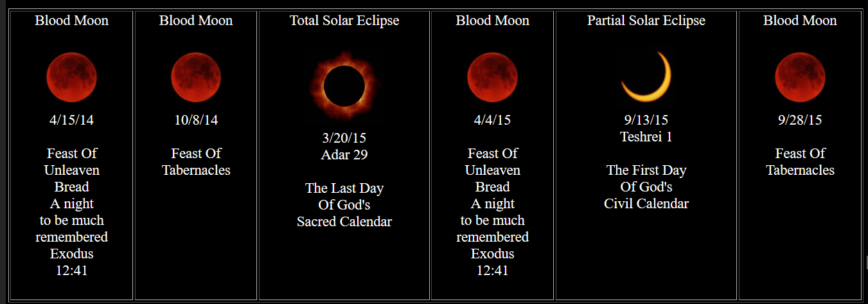Select the blood moon image above 9/28/15
The height and width of the screenshot is (304, 868).
tap(800, 78)
